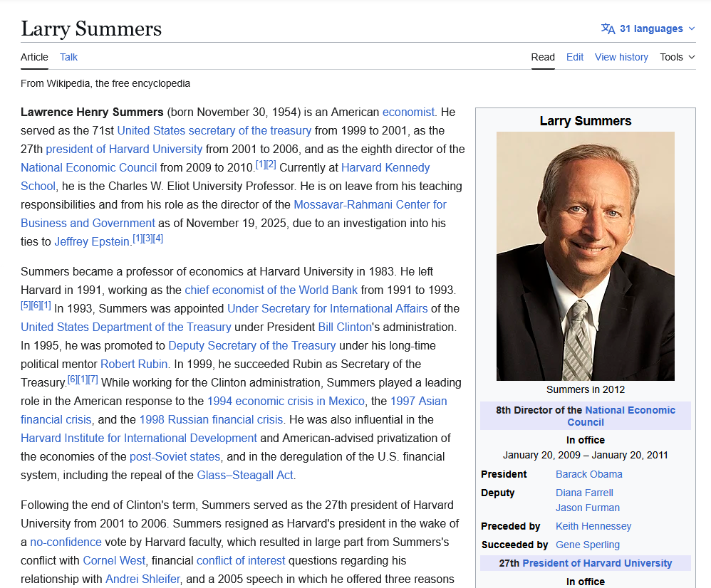The image size is (711, 588).
Task: Click President of Harvard University infobox link
Action: [x=596, y=563]
